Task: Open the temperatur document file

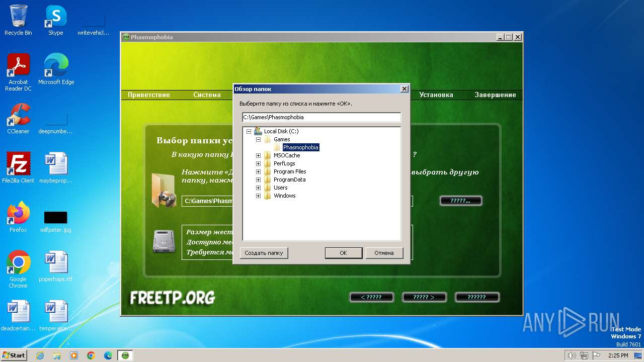Action: pyautogui.click(x=56, y=316)
